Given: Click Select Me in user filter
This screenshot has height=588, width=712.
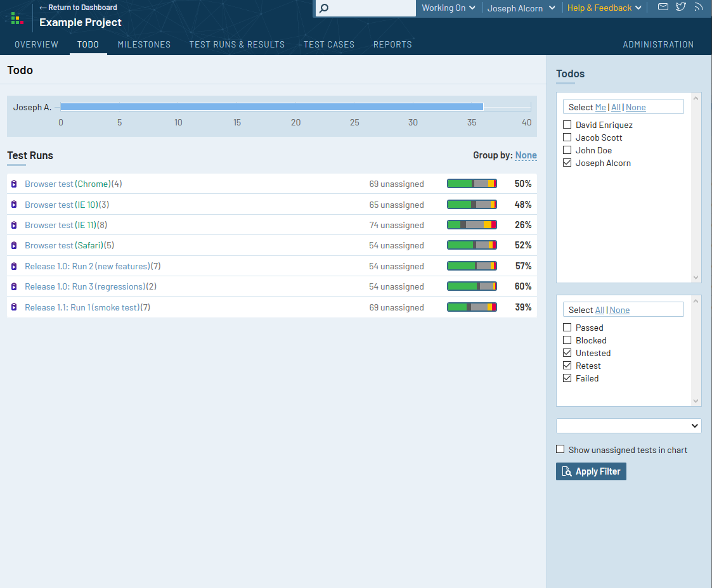Looking at the screenshot, I should click(x=600, y=107).
